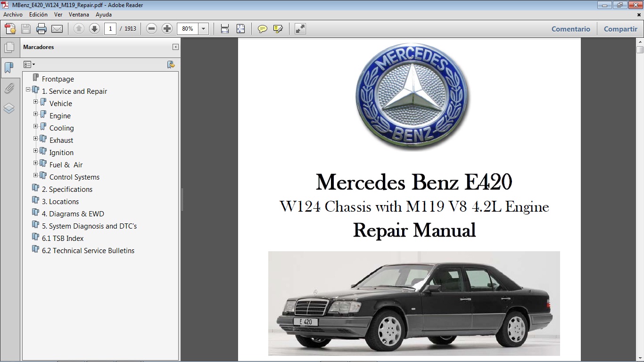The height and width of the screenshot is (362, 644).
Task: Open 3. Locations bookmark
Action: pyautogui.click(x=60, y=202)
